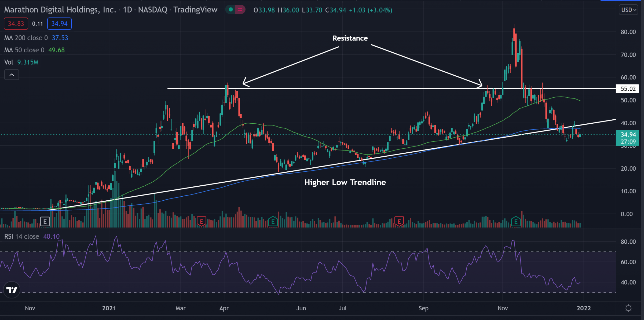
Task: Click the TradingView logo icon
Action: [12, 290]
